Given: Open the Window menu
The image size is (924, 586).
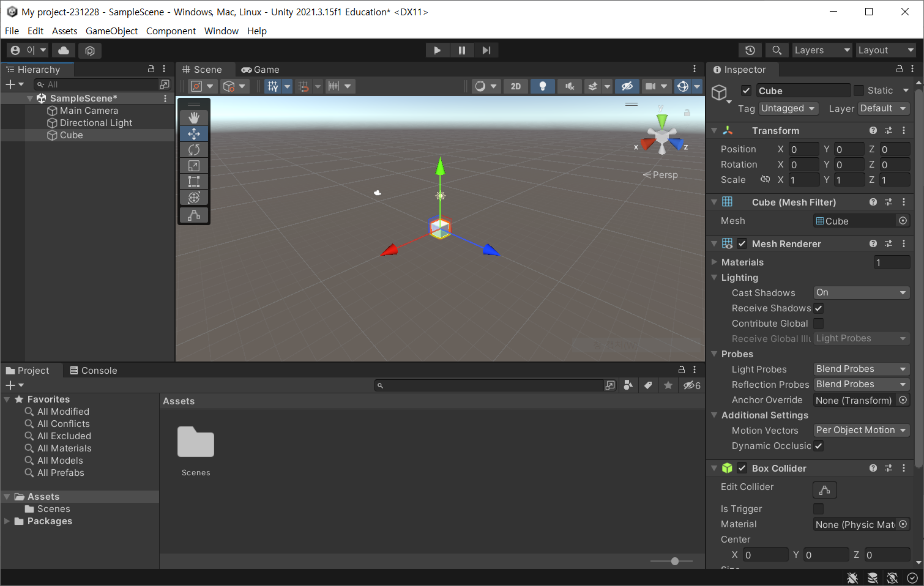Looking at the screenshot, I should point(222,31).
